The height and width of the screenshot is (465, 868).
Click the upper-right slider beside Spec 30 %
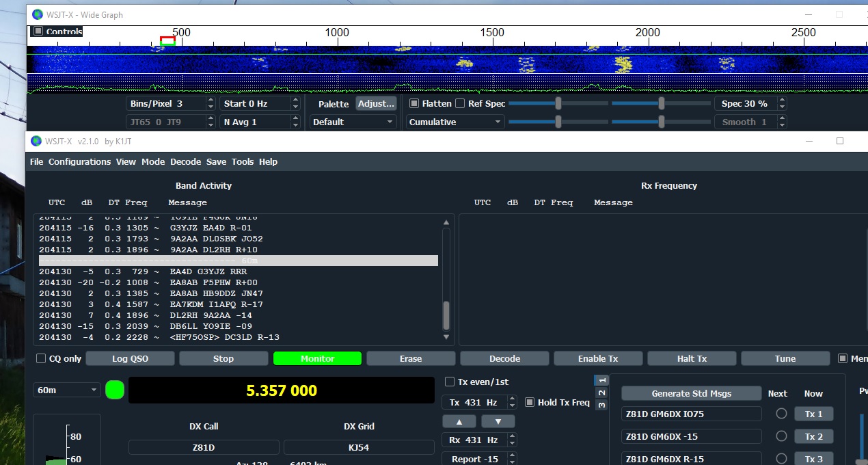(661, 103)
